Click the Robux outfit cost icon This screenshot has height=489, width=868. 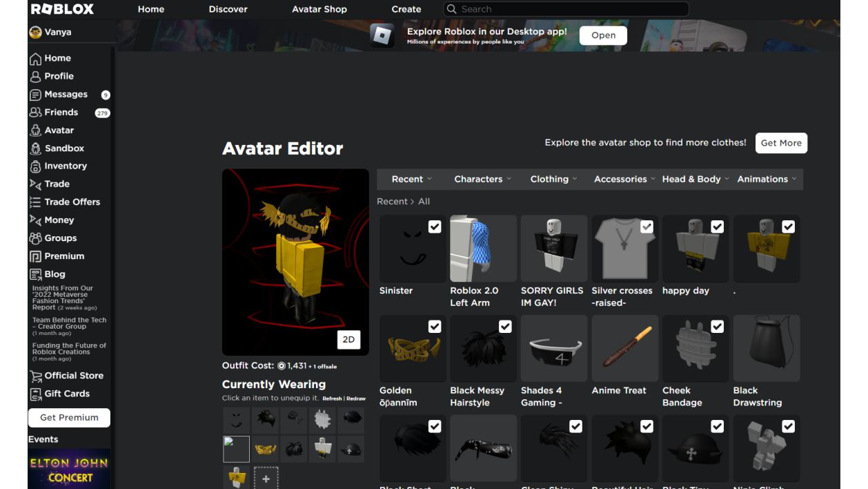click(282, 366)
